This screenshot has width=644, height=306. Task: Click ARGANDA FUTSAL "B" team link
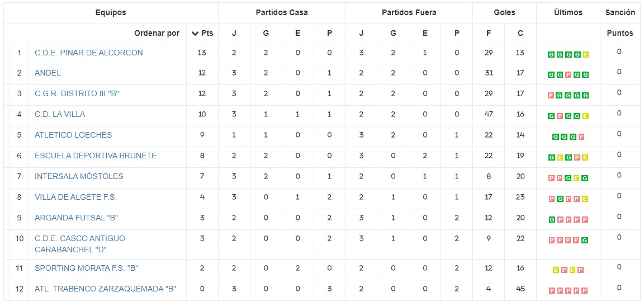76,218
